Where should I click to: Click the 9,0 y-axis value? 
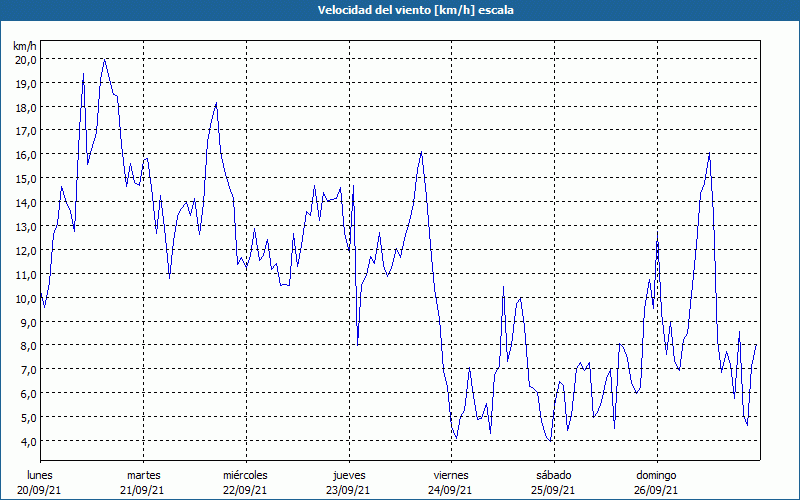(x=29, y=322)
